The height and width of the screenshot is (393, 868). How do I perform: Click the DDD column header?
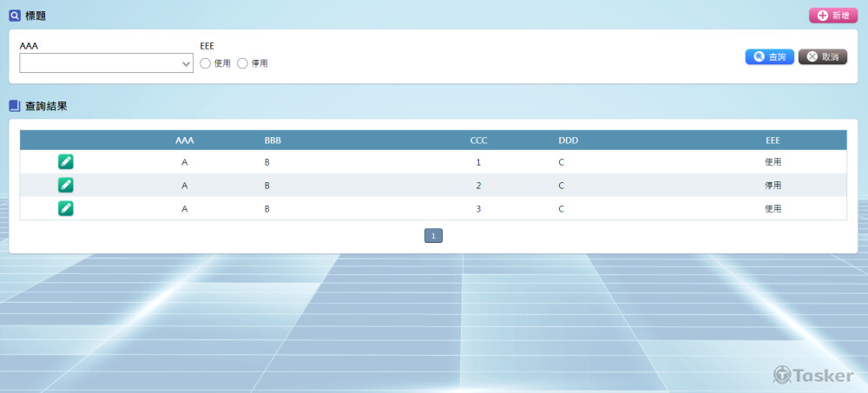click(568, 140)
